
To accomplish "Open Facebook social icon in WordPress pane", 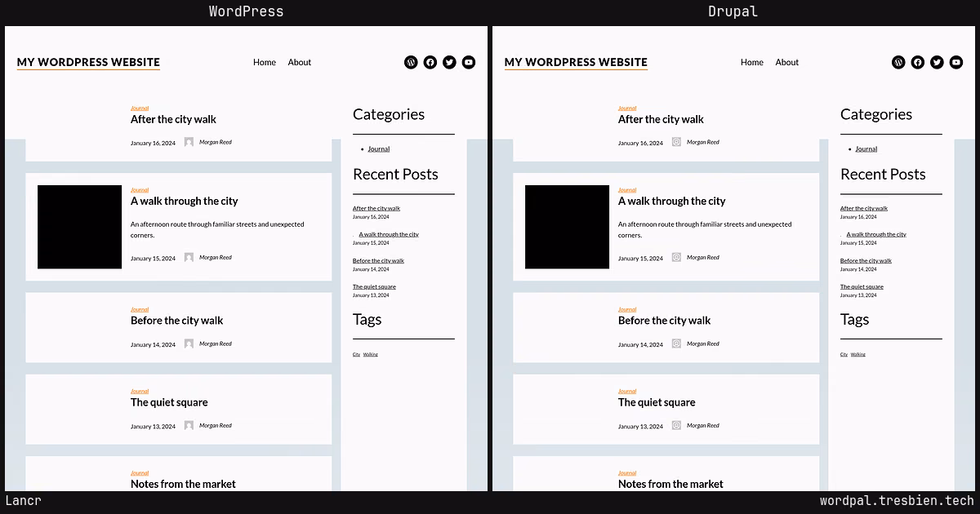I will click(x=430, y=62).
